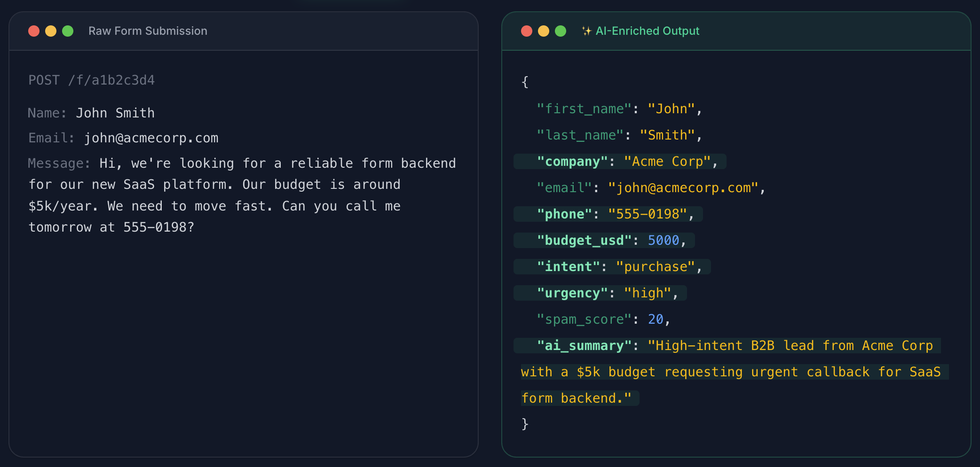
Task: Click the AI-Enriched Output title text
Action: click(647, 31)
